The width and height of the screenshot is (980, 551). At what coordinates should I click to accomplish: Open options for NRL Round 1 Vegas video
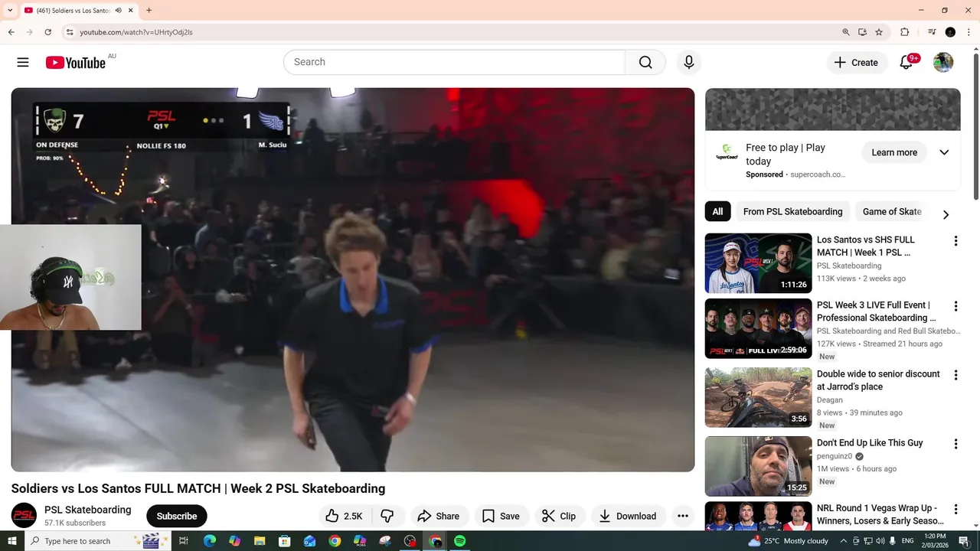coord(955,509)
